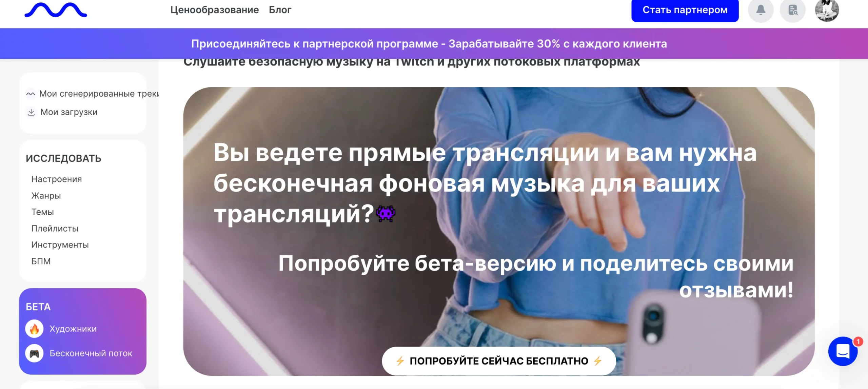
Task: Select the БПМ filter link
Action: point(41,261)
